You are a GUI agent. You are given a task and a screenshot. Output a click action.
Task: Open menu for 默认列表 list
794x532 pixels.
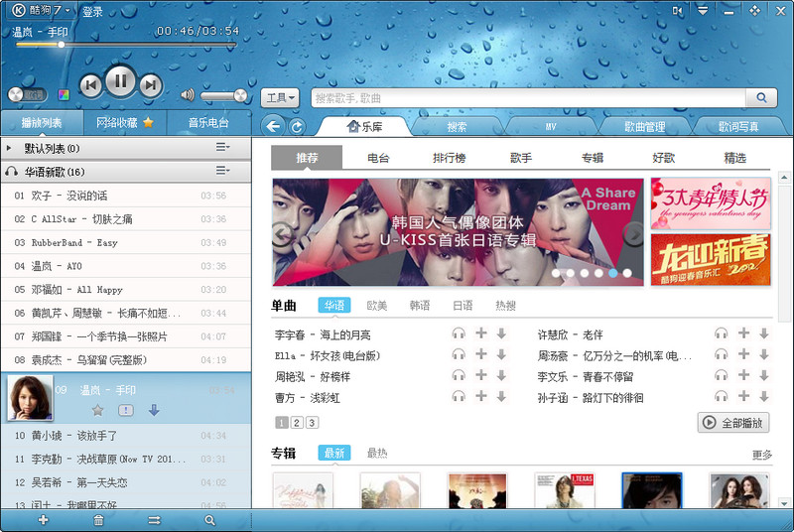[x=222, y=147]
